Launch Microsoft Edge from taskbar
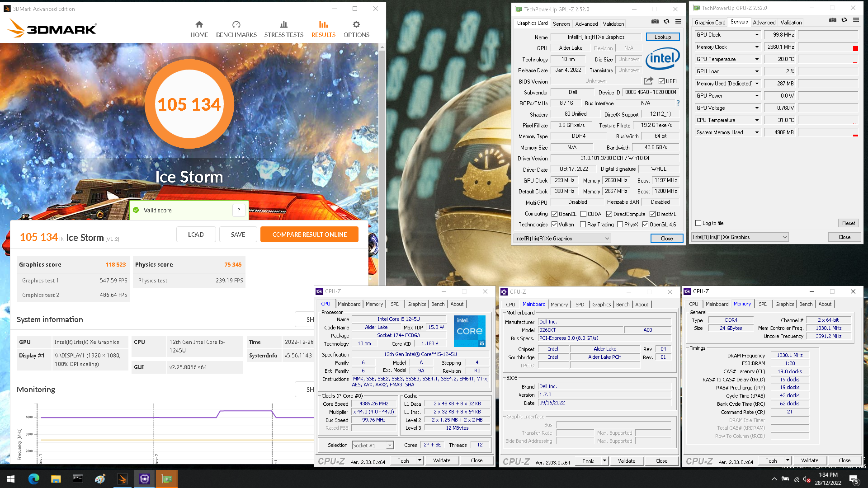The width and height of the screenshot is (868, 488). [33, 479]
